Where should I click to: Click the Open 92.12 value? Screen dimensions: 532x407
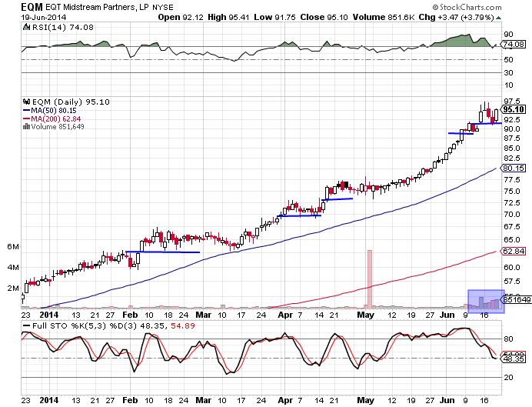tap(181, 17)
